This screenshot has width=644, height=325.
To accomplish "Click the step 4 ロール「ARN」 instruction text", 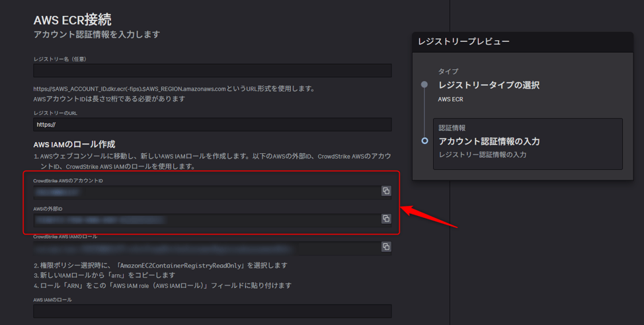I will coord(163,285).
